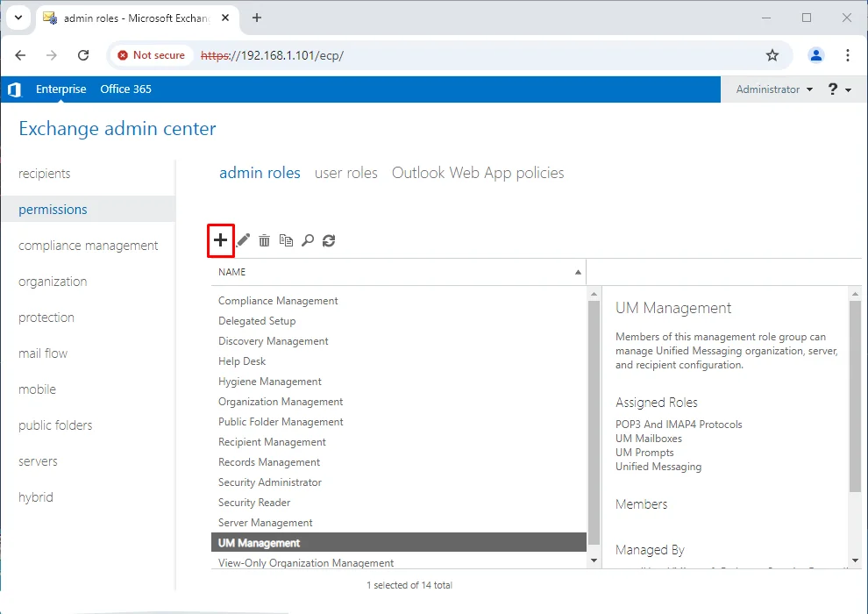Screen dimensions: 868x614
Task: Click the Unified Messaging assigned role
Action: coord(658,467)
